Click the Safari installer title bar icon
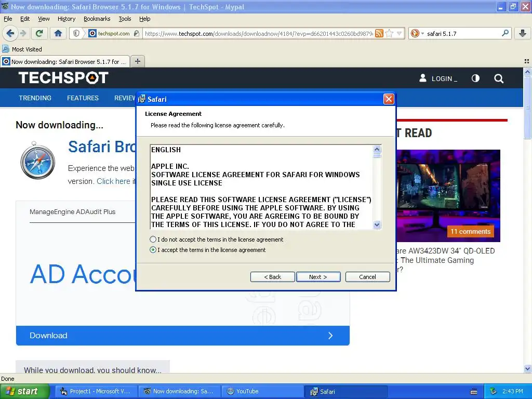The width and height of the screenshot is (532, 399). [x=142, y=99]
